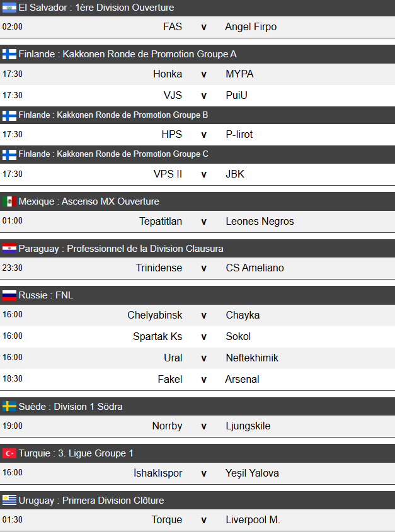Viewport: 395px width, 532px height.
Task: Open the Trinidense v CS Ameliano match
Action: 203,268
